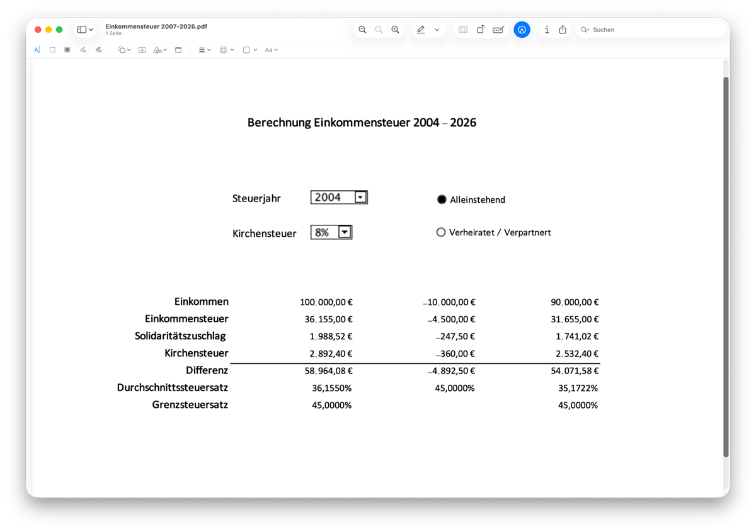The image size is (756, 532).
Task: Open the sidebar view options menu
Action: [x=85, y=30]
